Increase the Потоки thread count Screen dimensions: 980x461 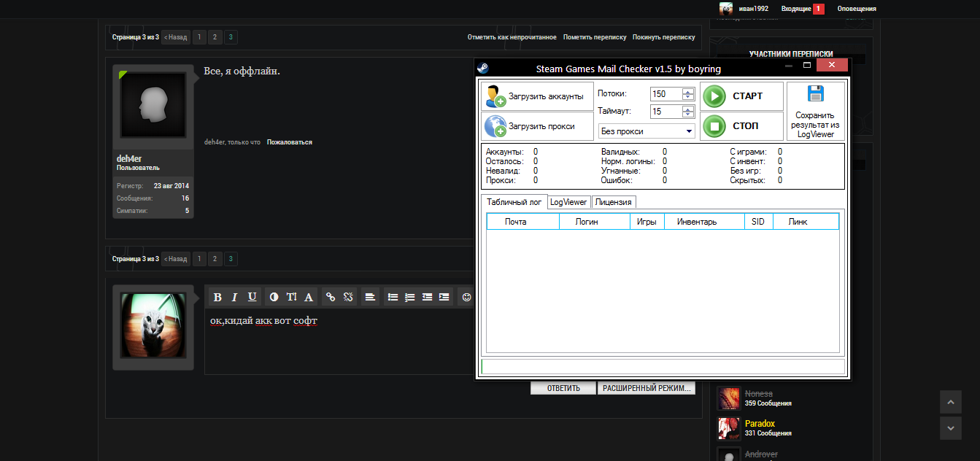[x=688, y=91]
